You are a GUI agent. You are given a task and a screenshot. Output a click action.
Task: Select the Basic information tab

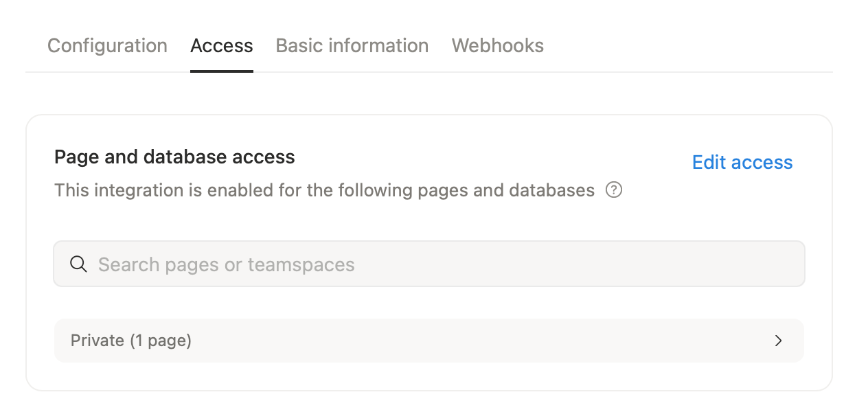[x=352, y=45]
